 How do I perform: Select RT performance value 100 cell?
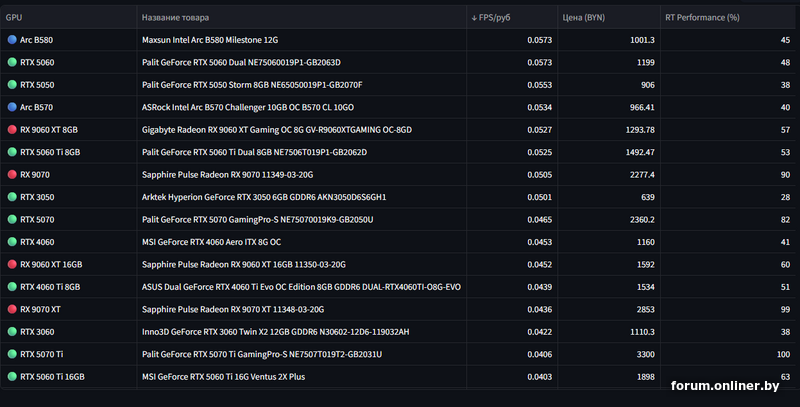pyautogui.click(x=782, y=354)
